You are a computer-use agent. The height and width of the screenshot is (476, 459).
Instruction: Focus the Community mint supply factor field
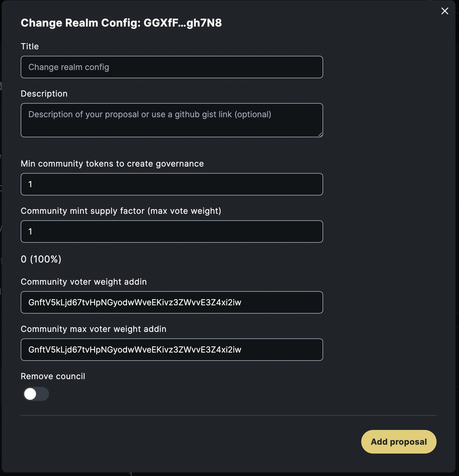(x=172, y=232)
